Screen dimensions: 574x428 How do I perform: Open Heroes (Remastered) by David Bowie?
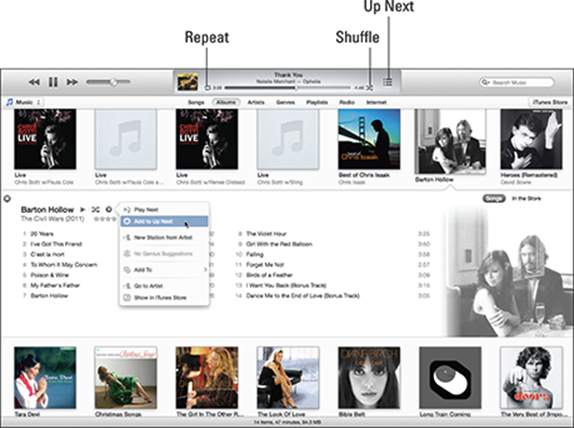(x=531, y=139)
